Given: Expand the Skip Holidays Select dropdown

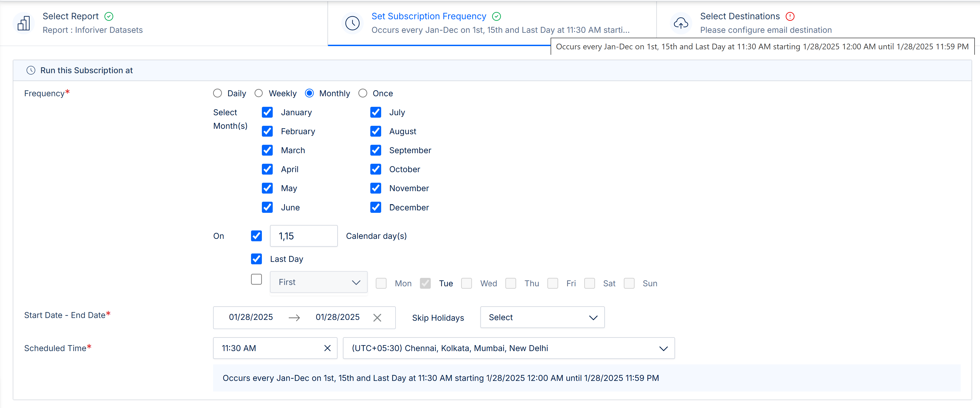Looking at the screenshot, I should [542, 317].
